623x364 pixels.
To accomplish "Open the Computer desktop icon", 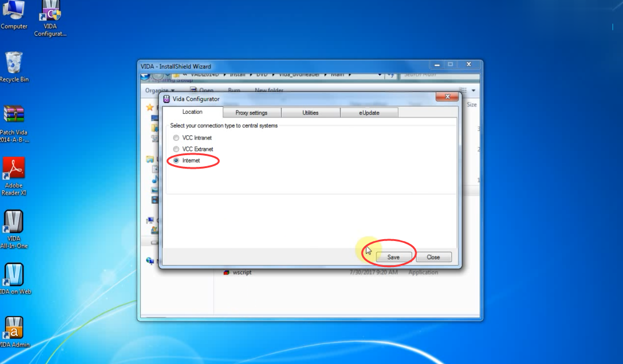I will (x=14, y=14).
